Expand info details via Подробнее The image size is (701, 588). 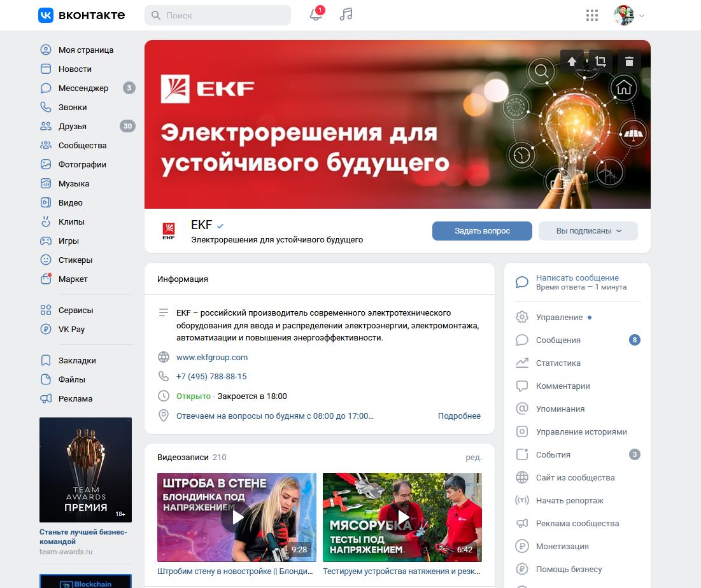tap(459, 416)
